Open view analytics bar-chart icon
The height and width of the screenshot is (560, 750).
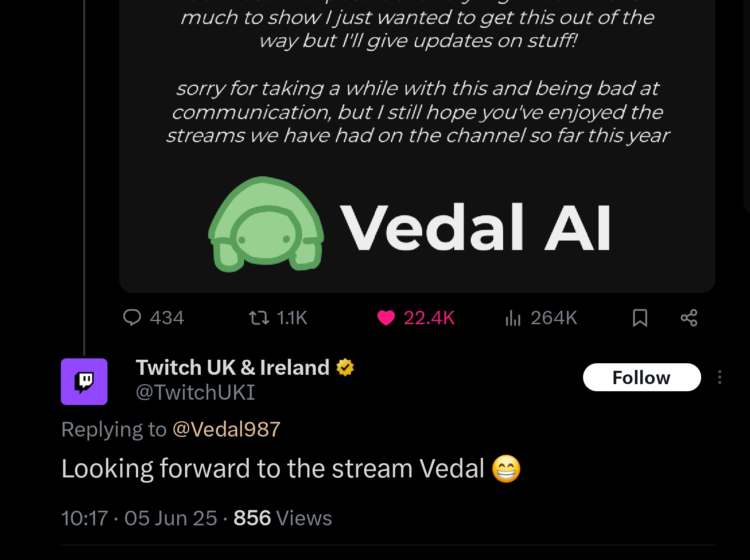click(513, 318)
